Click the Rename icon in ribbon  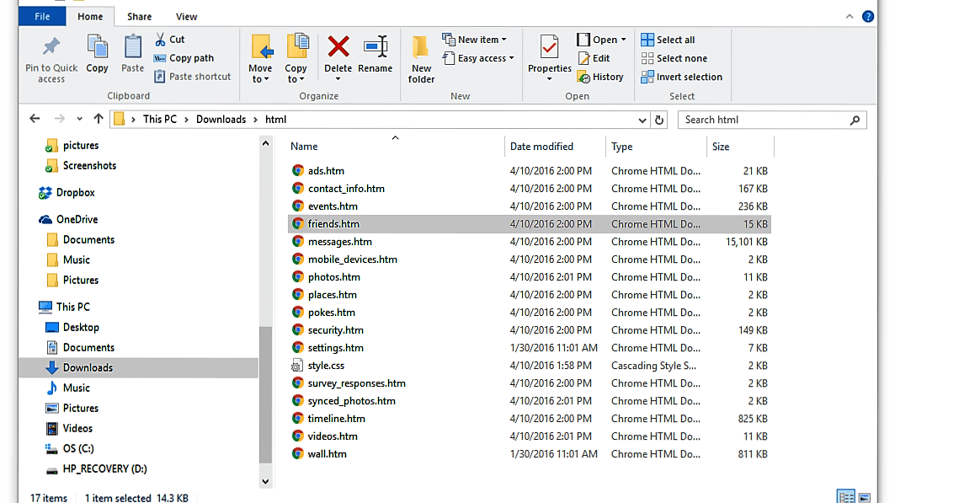click(x=375, y=47)
